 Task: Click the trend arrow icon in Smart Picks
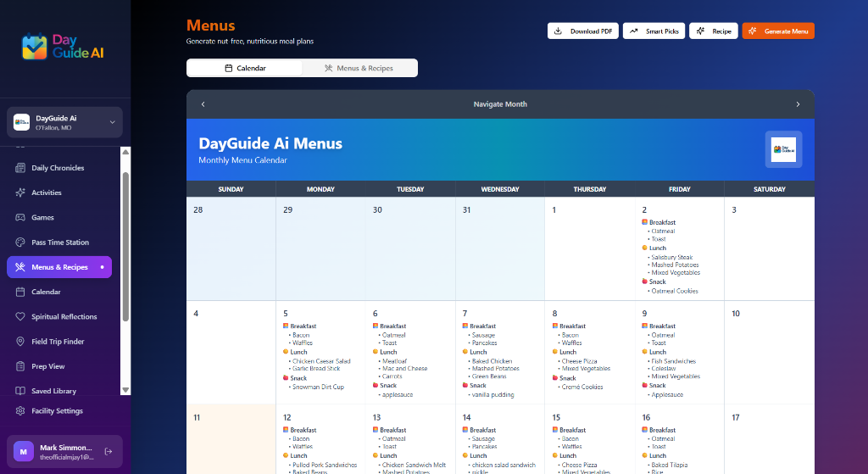point(633,31)
